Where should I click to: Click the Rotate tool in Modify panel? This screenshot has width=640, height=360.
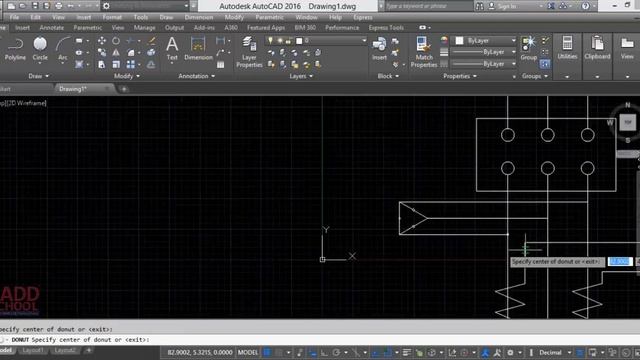click(116, 40)
